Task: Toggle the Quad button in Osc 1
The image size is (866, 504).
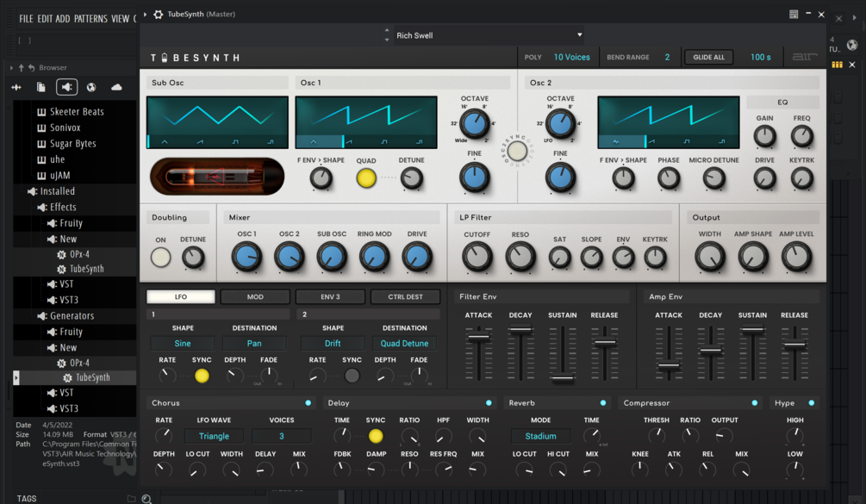Action: tap(365, 178)
